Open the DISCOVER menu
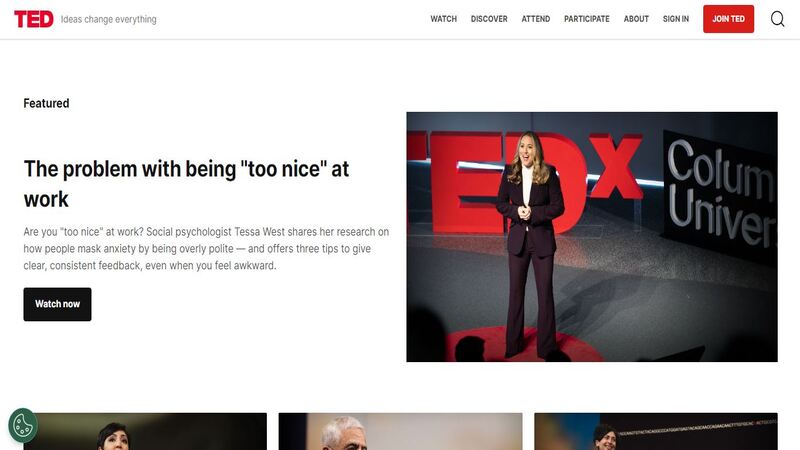 point(489,19)
